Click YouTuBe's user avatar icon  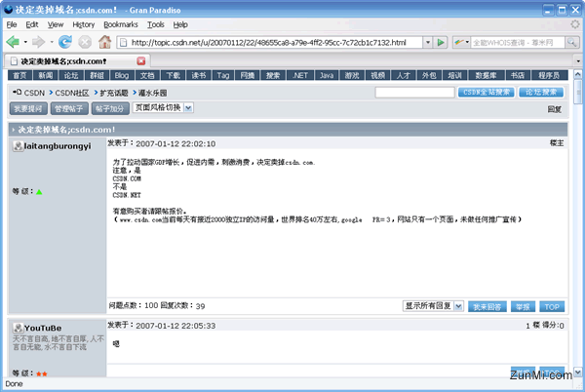[x=18, y=328]
